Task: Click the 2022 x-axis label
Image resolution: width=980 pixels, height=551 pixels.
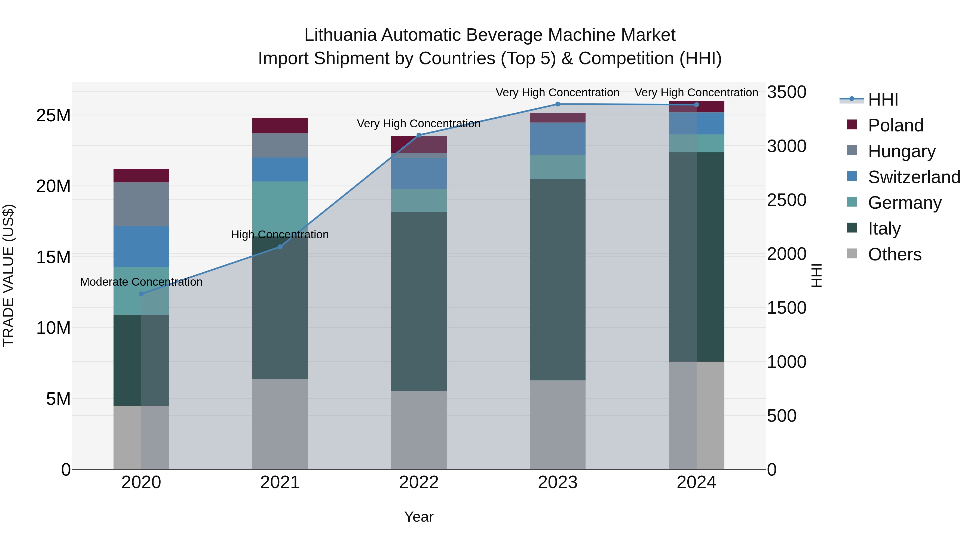Action: [419, 482]
